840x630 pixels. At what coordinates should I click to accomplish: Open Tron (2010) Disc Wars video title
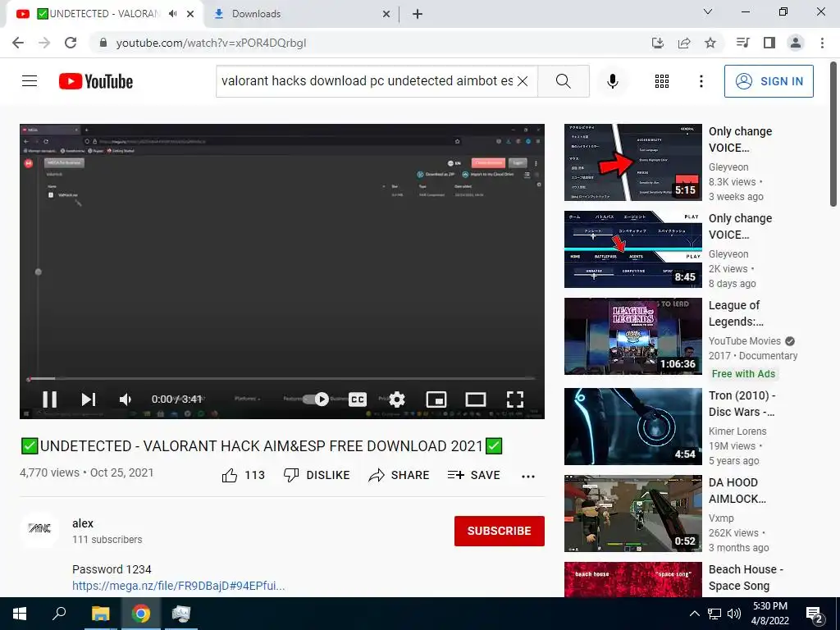[x=742, y=404]
